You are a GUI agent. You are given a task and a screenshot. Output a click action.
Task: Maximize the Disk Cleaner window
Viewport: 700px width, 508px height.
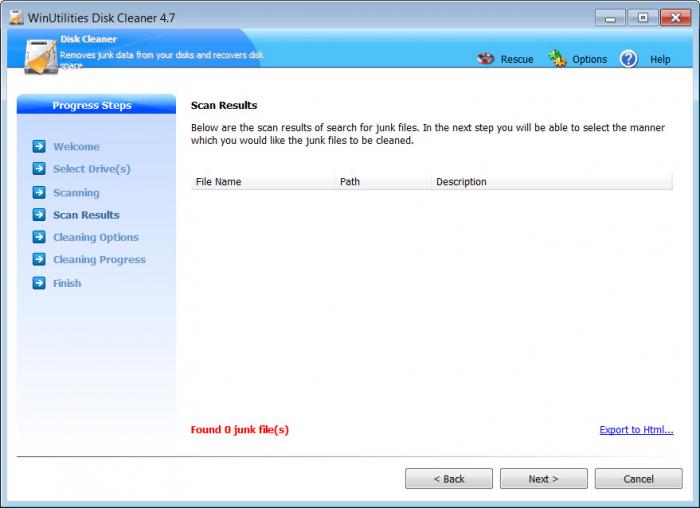pyautogui.click(x=643, y=18)
